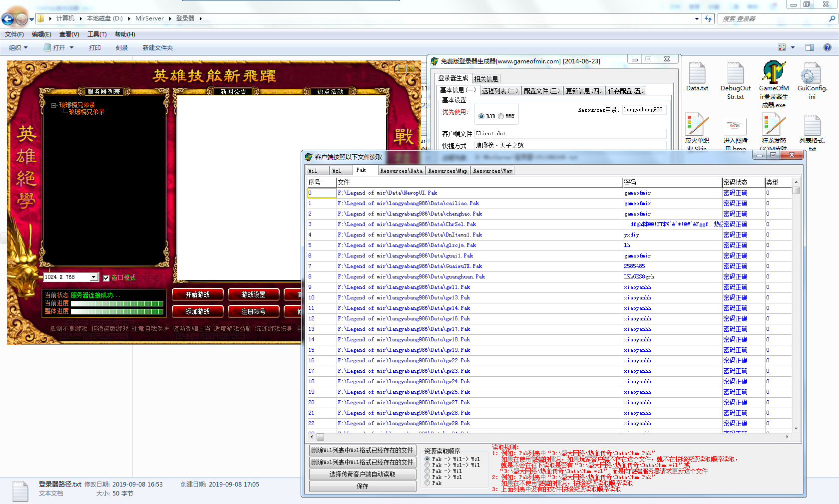Click the 搜索 登录器 search box

773,19
